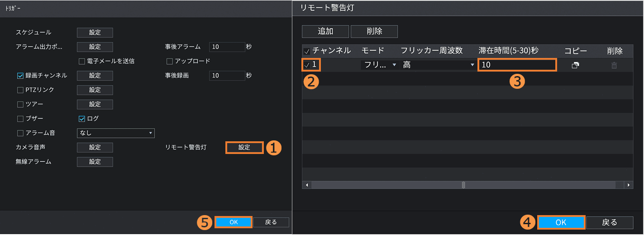Toggle the 録画チャンネル checkbox
Viewport: 644px width, 245px height.
coord(20,76)
